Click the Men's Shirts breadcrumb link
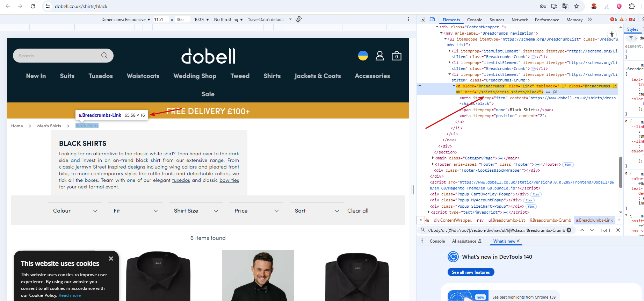This screenshot has height=301, width=644. click(x=49, y=126)
